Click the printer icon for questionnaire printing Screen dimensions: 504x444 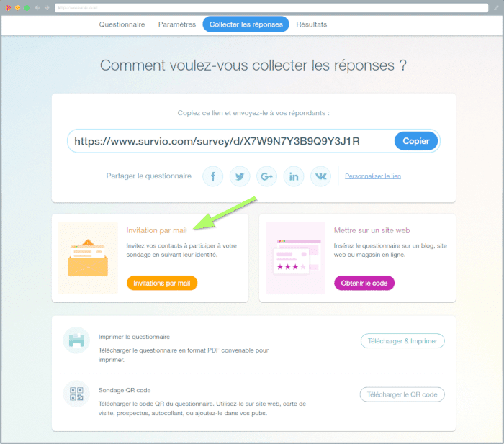(76, 340)
